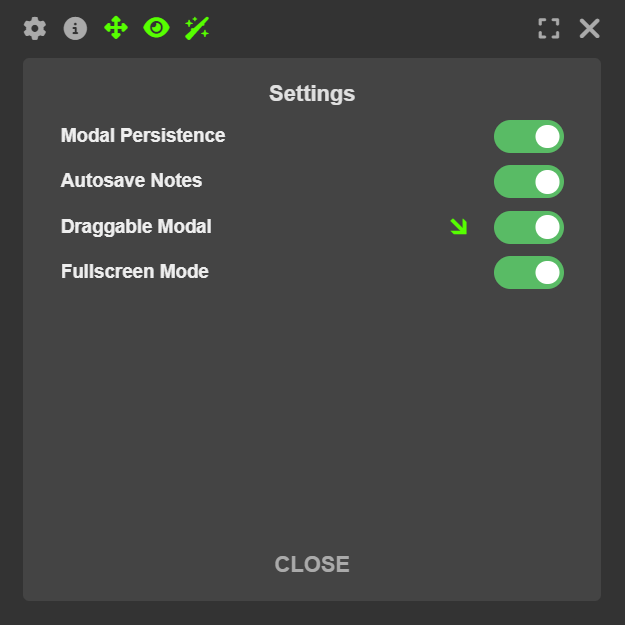Click the magic wand sparkle icon
Screen dimensions: 625x625
197,28
